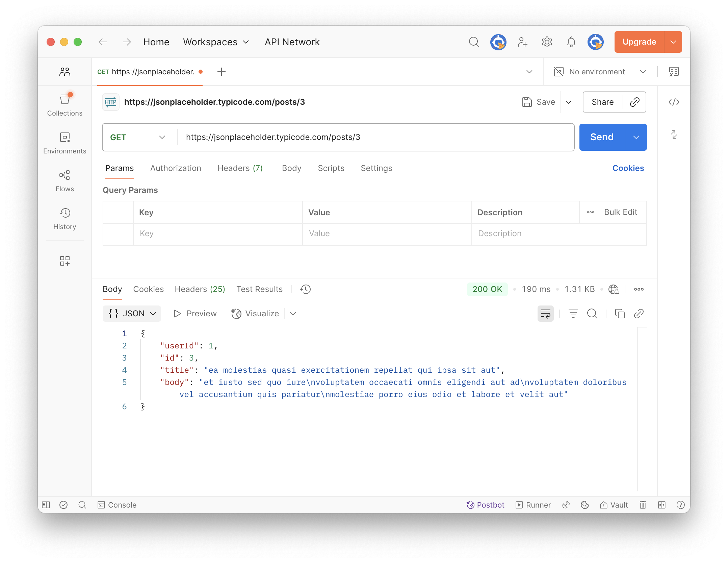This screenshot has height=563, width=728.
Task: Switch to the Authorization tab
Action: click(x=176, y=168)
